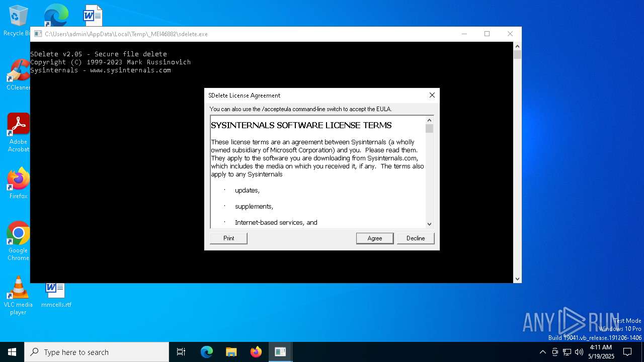Select the Firefox desktop shortcut
This screenshot has width=644, height=362.
pyautogui.click(x=18, y=184)
